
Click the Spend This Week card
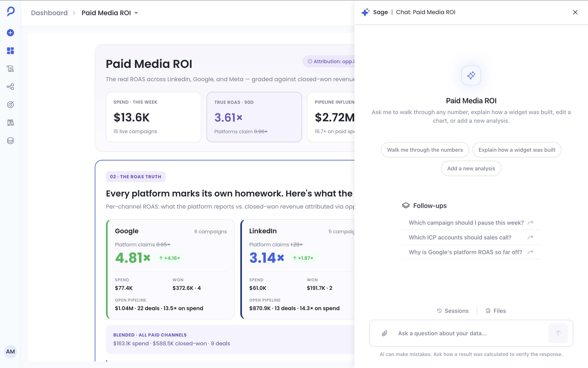click(154, 117)
